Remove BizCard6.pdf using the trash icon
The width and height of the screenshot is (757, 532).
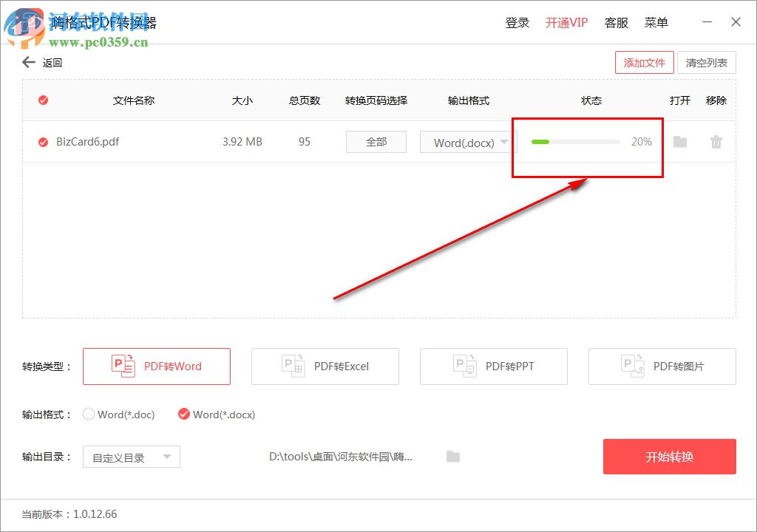coord(716,142)
